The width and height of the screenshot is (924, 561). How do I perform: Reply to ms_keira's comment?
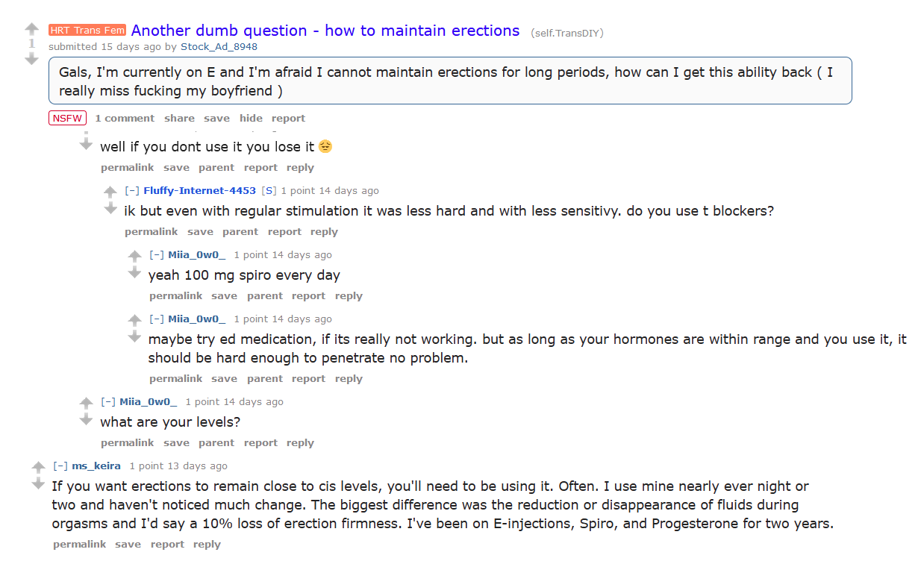[x=207, y=545]
